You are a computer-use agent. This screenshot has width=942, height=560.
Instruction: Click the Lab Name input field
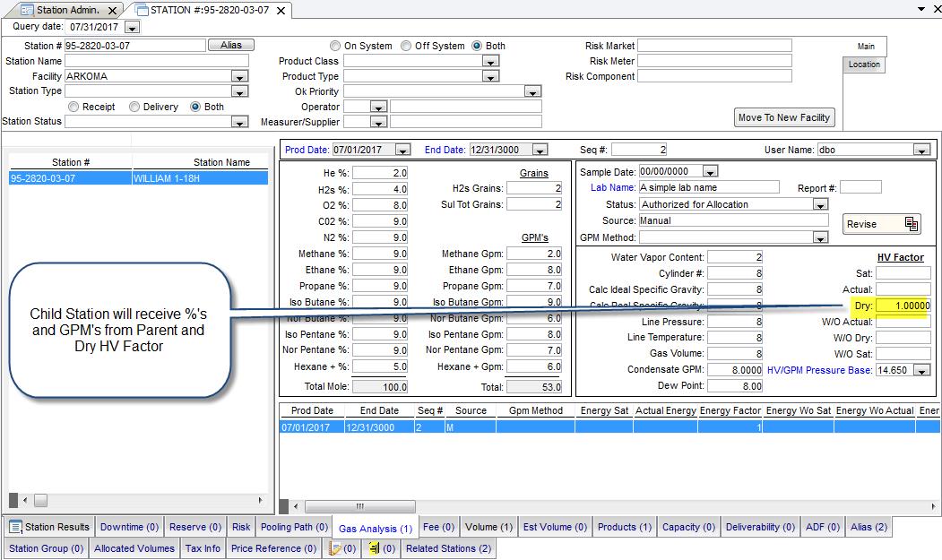pos(709,187)
